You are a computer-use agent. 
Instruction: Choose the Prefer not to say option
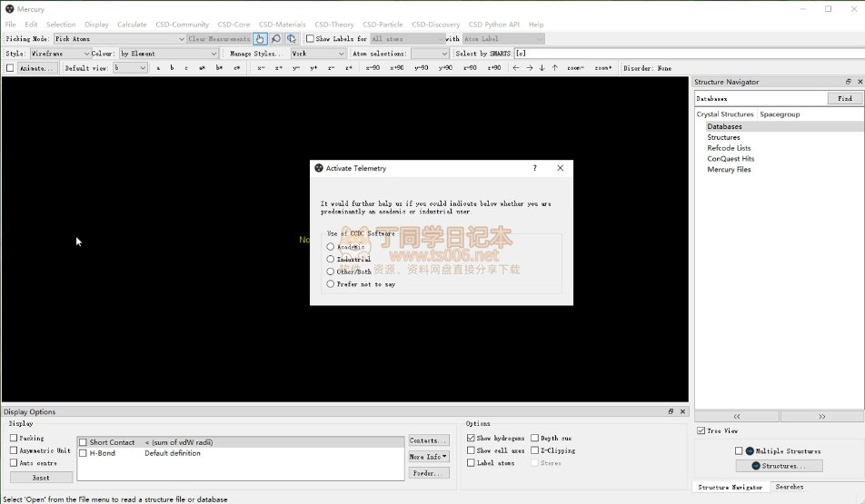(331, 284)
